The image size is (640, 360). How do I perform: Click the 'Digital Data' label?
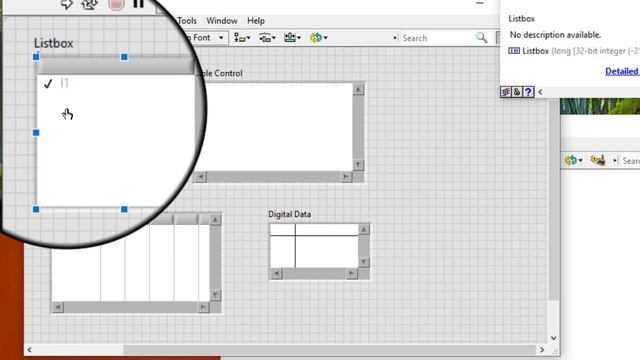(289, 214)
